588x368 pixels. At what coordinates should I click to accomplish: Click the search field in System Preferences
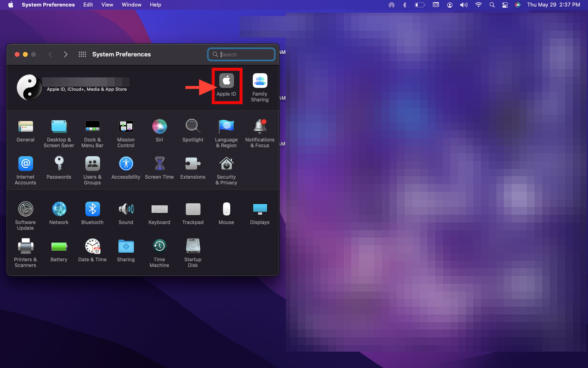point(245,54)
